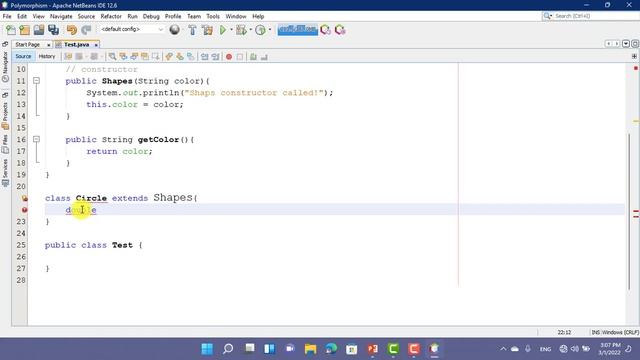The width and height of the screenshot is (640, 360).
Task: Run project with the green play icon
Action: [x=223, y=30]
